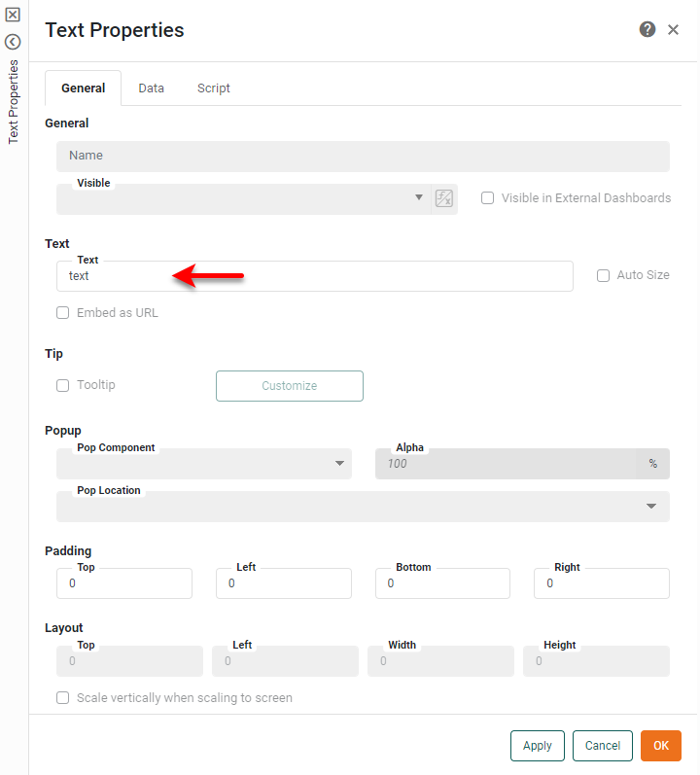The image size is (700, 775).
Task: Click the Padding Right field
Action: (602, 583)
